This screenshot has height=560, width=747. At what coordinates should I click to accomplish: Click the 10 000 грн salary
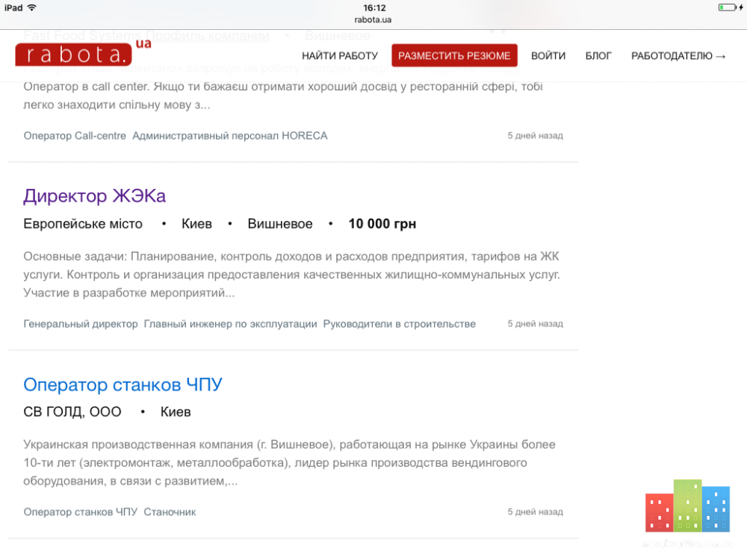pos(382,224)
